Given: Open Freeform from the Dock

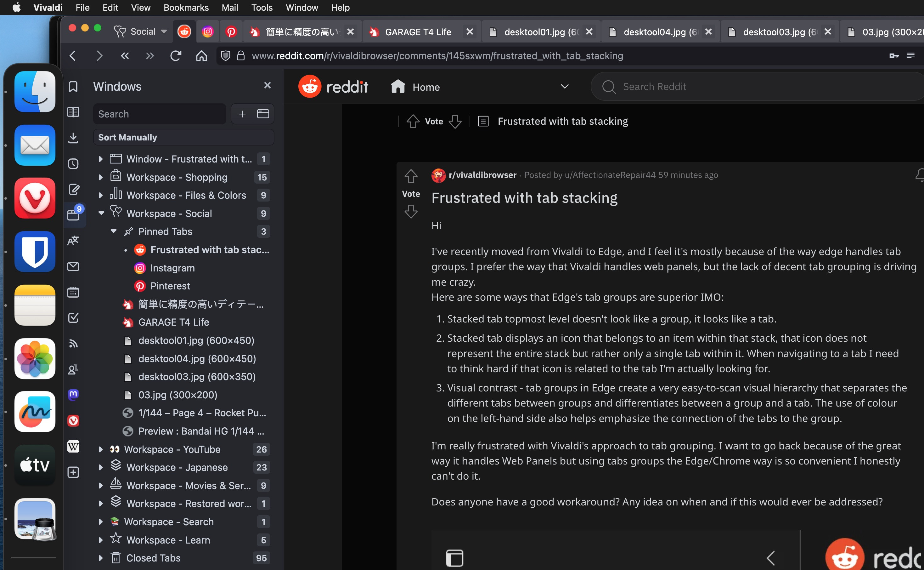Looking at the screenshot, I should click(x=35, y=412).
